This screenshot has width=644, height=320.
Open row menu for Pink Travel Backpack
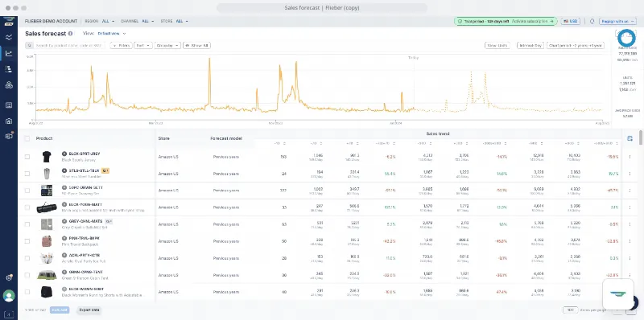tap(630, 241)
